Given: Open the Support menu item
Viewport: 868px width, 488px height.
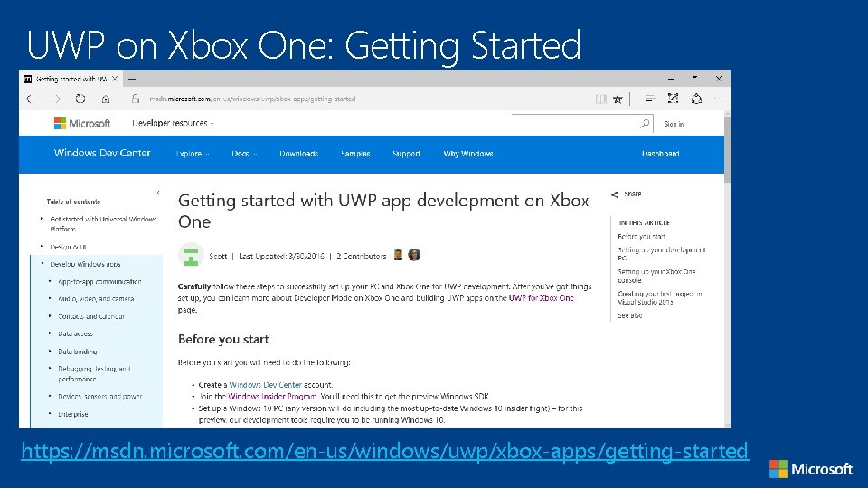Looking at the screenshot, I should (x=406, y=154).
